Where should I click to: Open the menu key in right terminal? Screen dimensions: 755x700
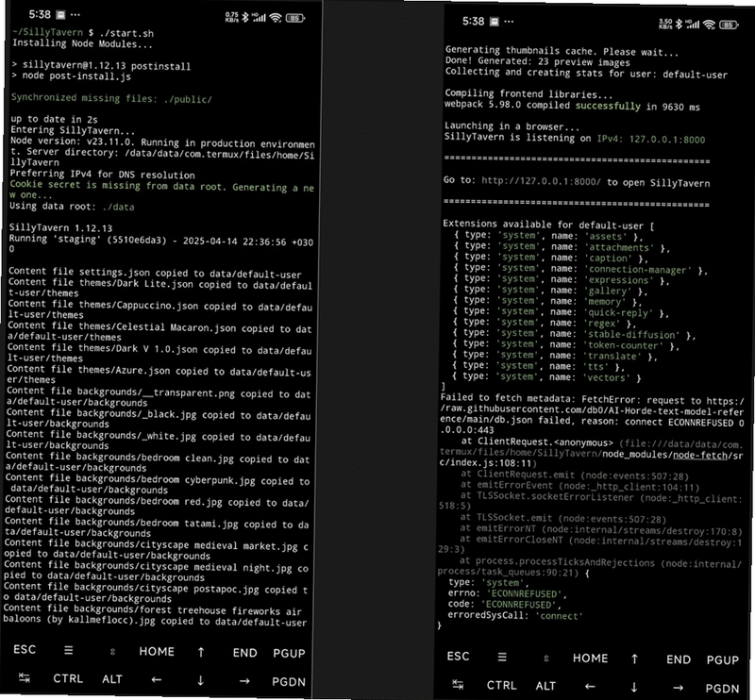[x=502, y=658]
